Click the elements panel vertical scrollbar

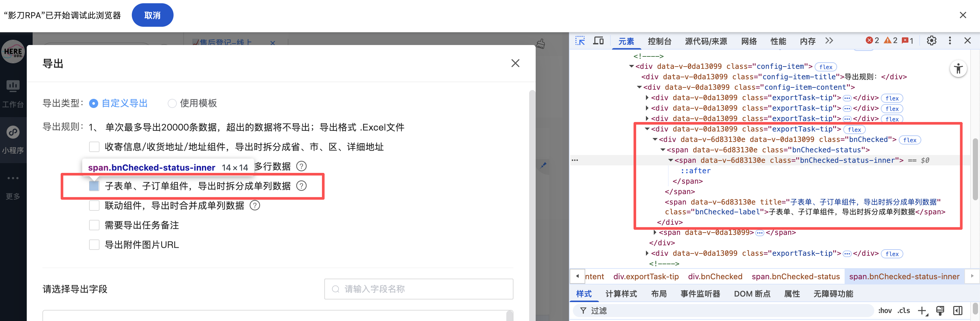point(975,169)
